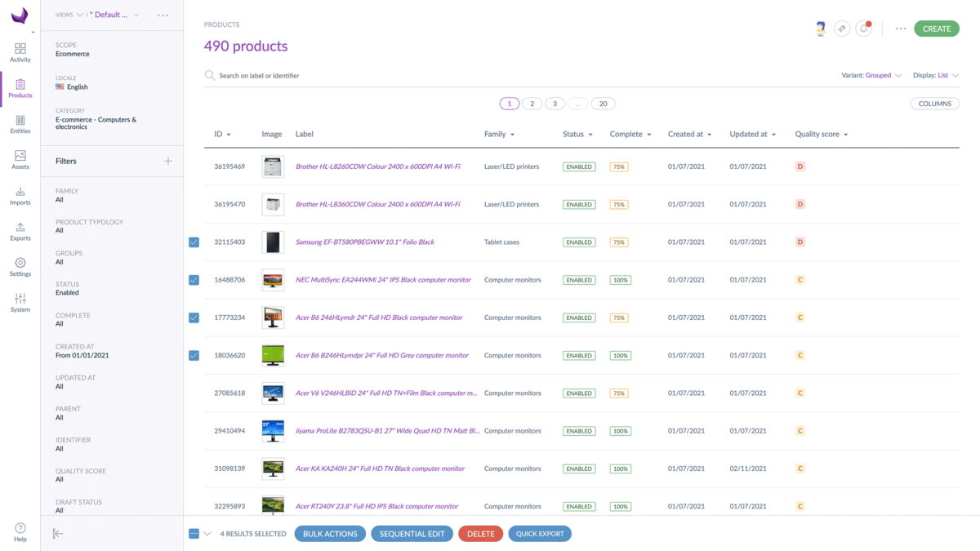The height and width of the screenshot is (551, 980).
Task: Go to page 3
Action: coord(555,104)
